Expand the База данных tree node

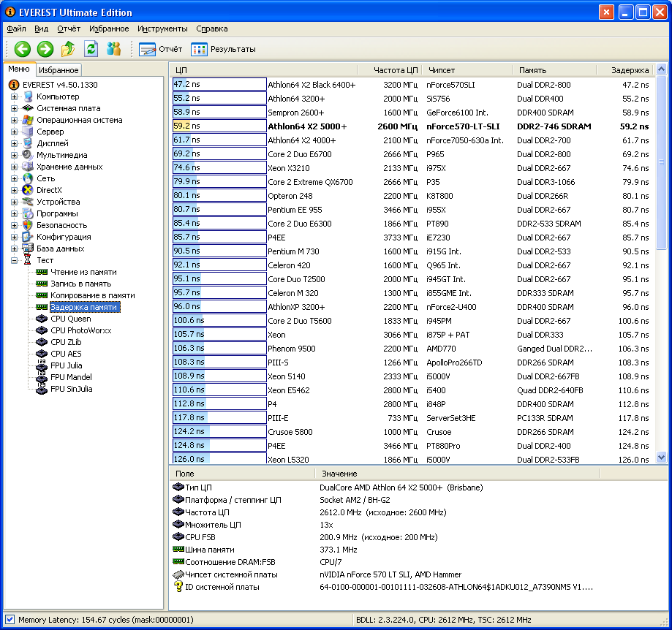click(x=14, y=248)
